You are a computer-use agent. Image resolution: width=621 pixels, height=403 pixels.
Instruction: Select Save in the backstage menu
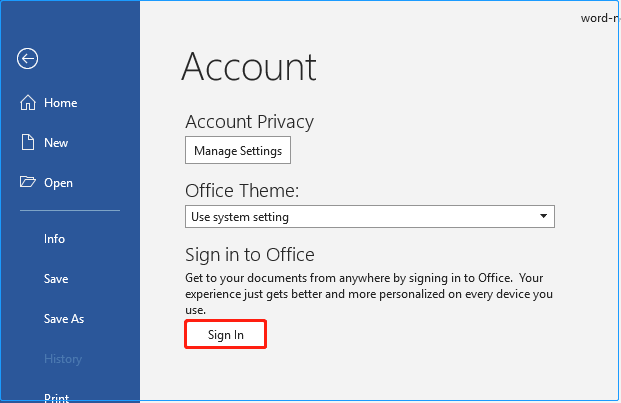[x=56, y=279]
